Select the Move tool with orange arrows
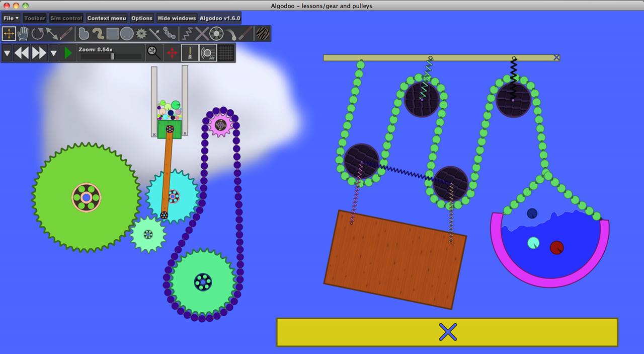This screenshot has height=354, width=644. (x=9, y=34)
